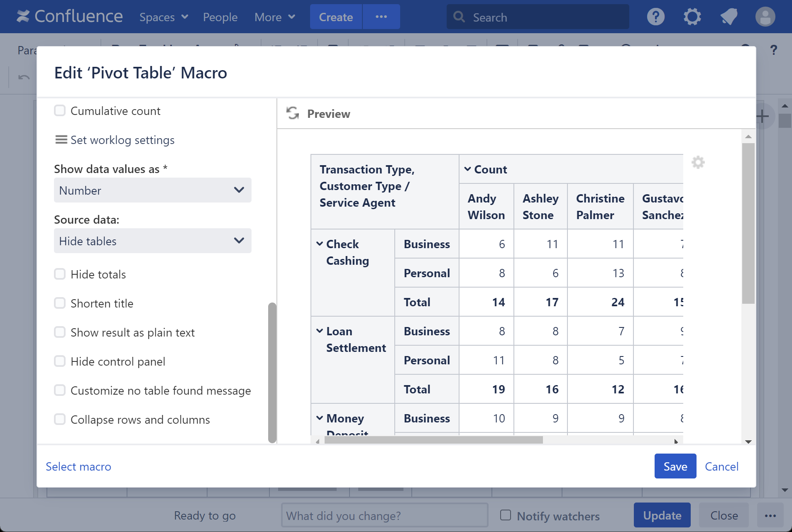Click the Confluence logo icon
Screen dimensions: 792x532
(x=23, y=17)
